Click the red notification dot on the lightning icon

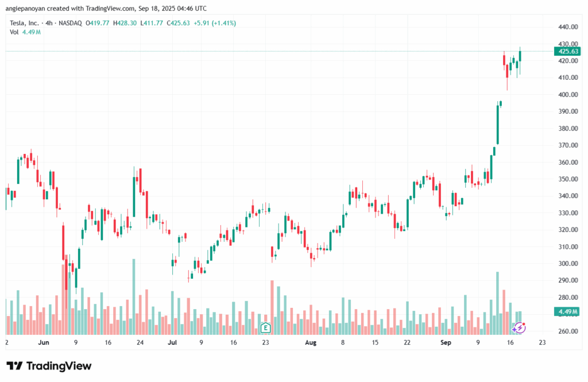pyautogui.click(x=524, y=324)
